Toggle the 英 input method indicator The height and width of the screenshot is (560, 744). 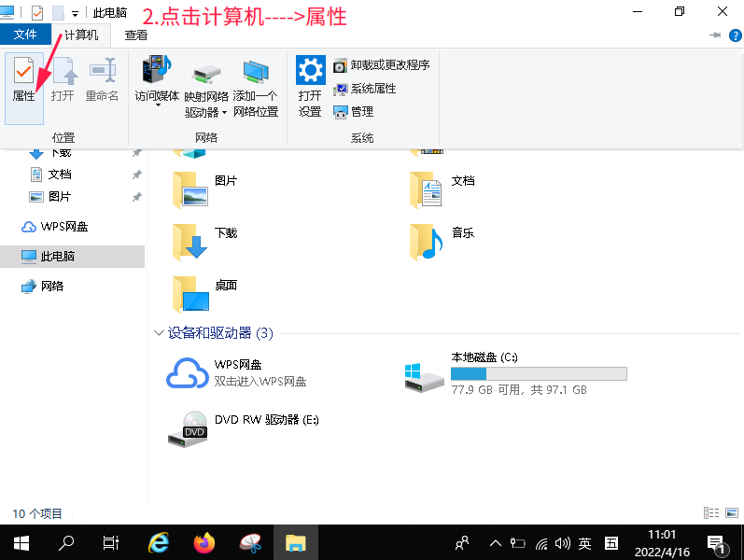click(x=585, y=542)
